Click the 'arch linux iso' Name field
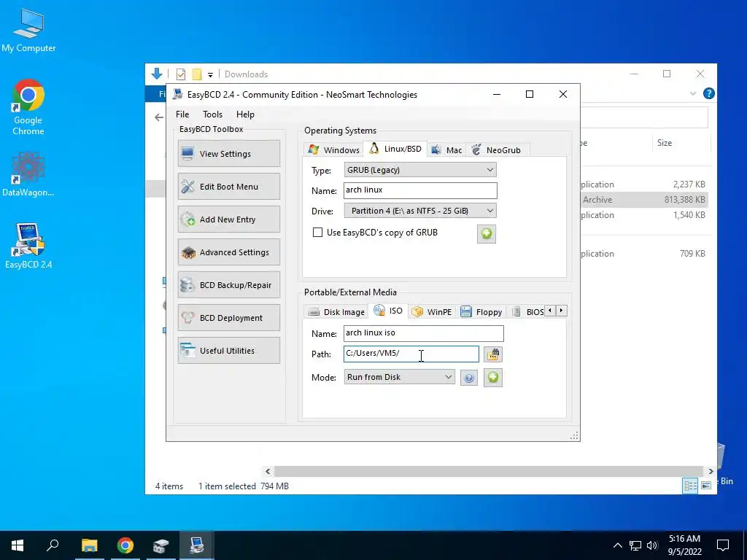747x560 pixels. pyautogui.click(x=424, y=333)
